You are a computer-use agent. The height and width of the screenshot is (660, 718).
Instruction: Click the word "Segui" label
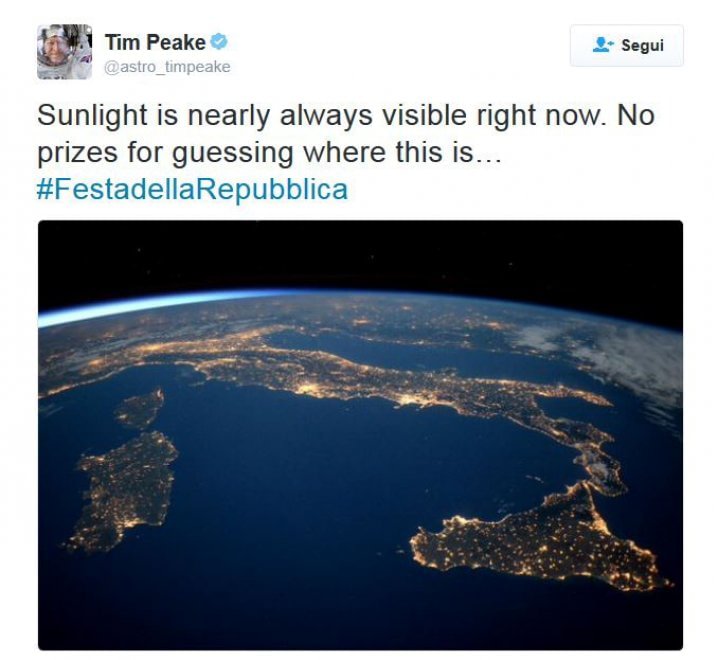pyautogui.click(x=642, y=45)
